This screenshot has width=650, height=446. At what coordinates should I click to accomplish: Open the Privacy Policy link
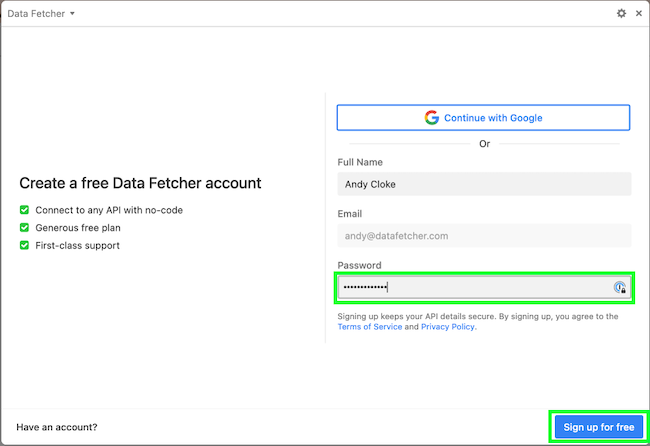click(448, 327)
